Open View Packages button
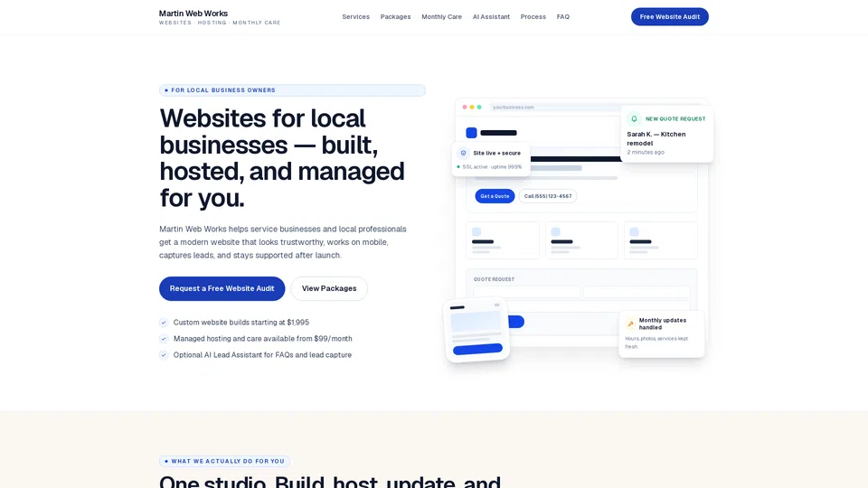 coord(329,288)
